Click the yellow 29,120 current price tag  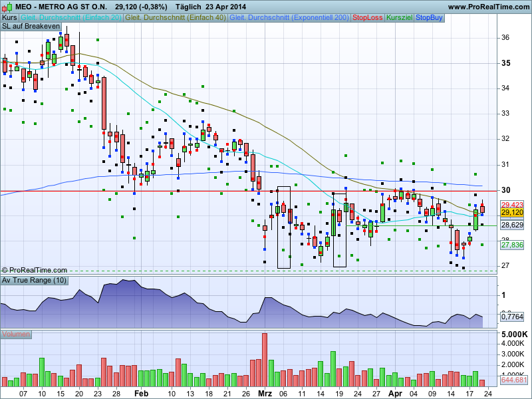click(513, 213)
